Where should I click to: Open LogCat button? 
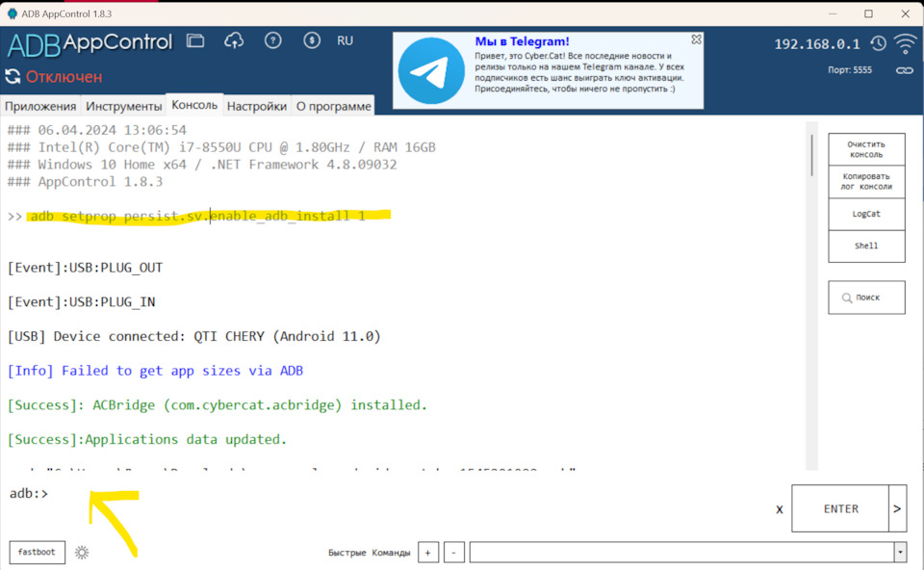(866, 214)
